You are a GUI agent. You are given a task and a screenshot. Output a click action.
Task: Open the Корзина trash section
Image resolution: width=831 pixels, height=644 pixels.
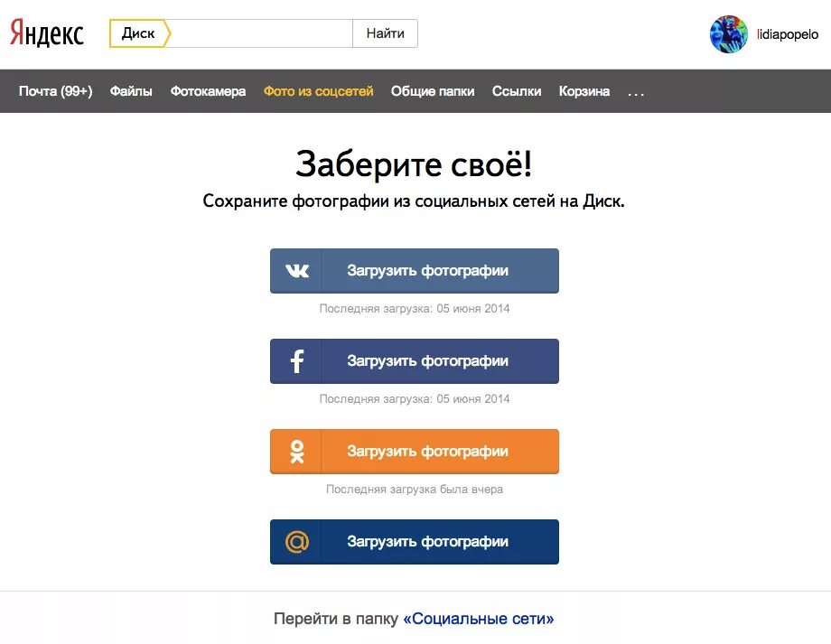(584, 91)
